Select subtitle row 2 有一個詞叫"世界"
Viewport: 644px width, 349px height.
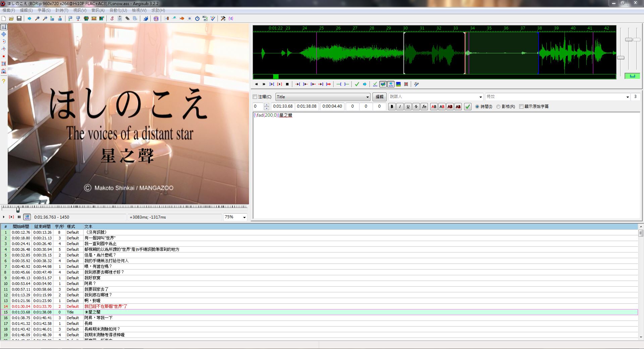pyautogui.click(x=319, y=238)
